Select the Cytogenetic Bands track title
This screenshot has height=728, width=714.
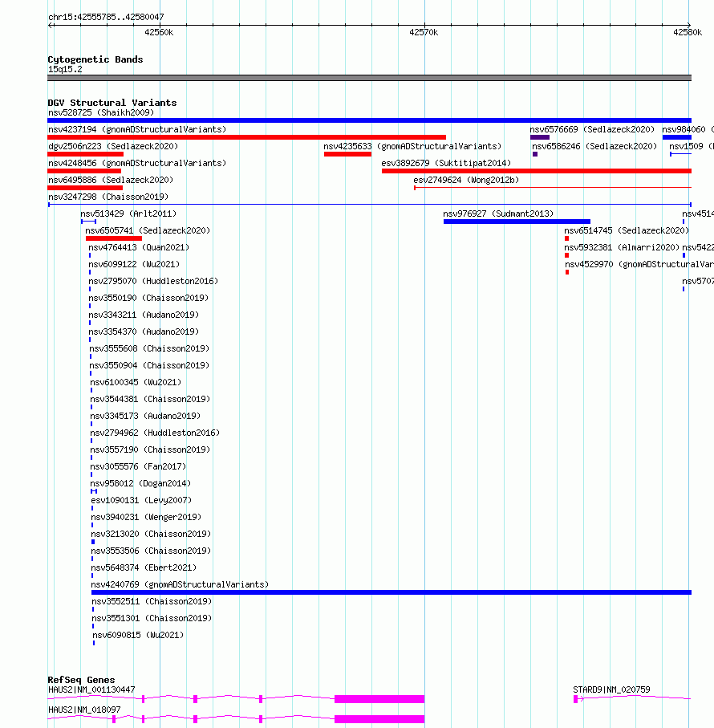[x=95, y=59]
